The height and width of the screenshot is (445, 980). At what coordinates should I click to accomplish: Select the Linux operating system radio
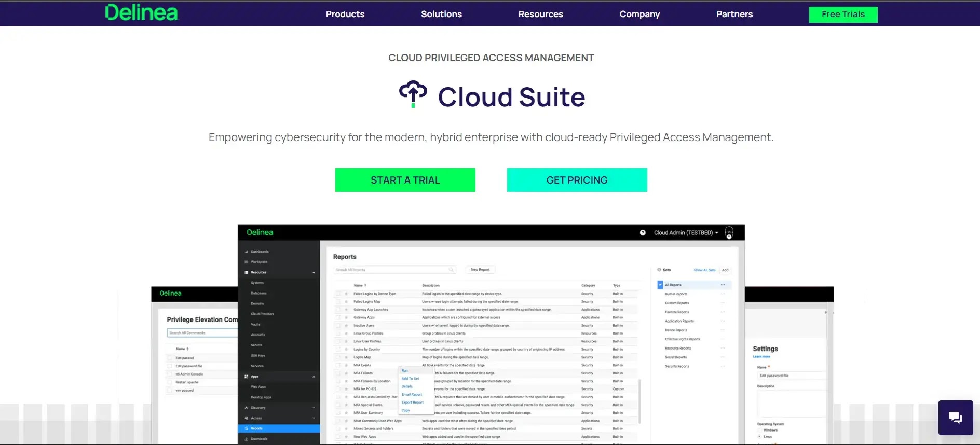click(760, 437)
